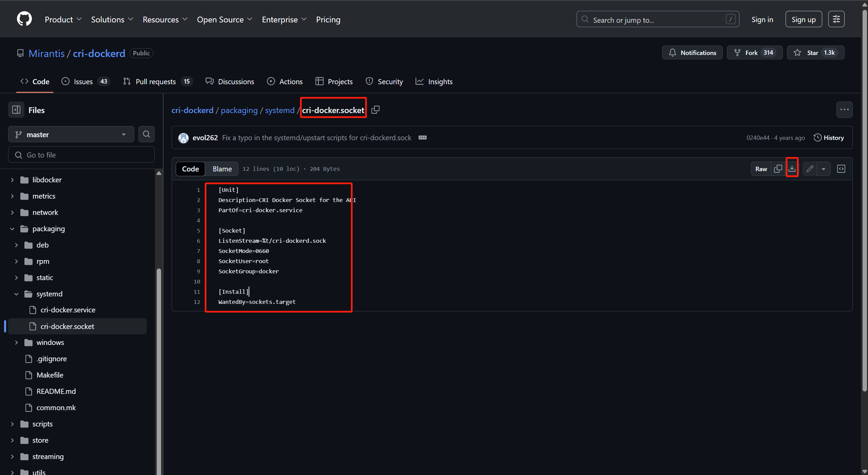Viewport: 868px width, 475px height.
Task: Expand the commit message details ellipsis
Action: point(422,138)
